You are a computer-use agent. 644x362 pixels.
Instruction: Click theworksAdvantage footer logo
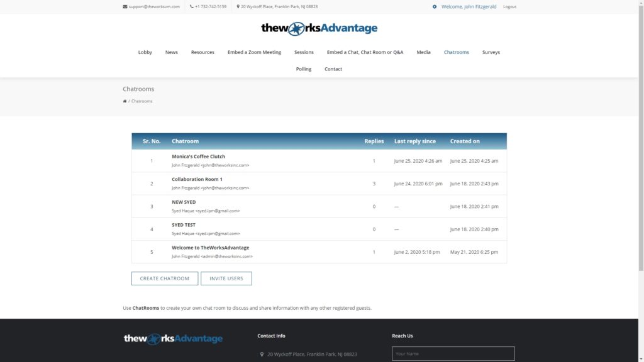(173, 339)
